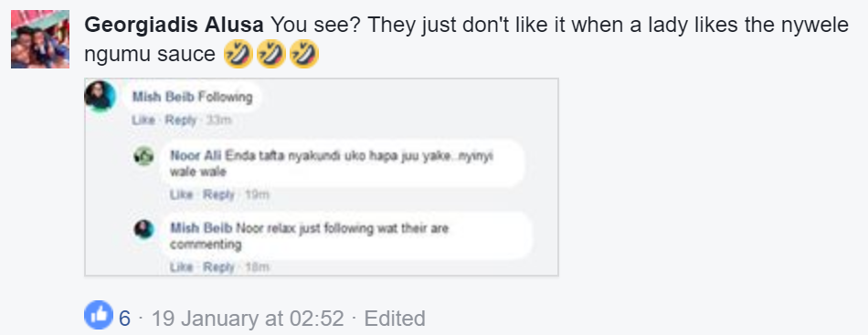Click the first laughing emoji

238,55
